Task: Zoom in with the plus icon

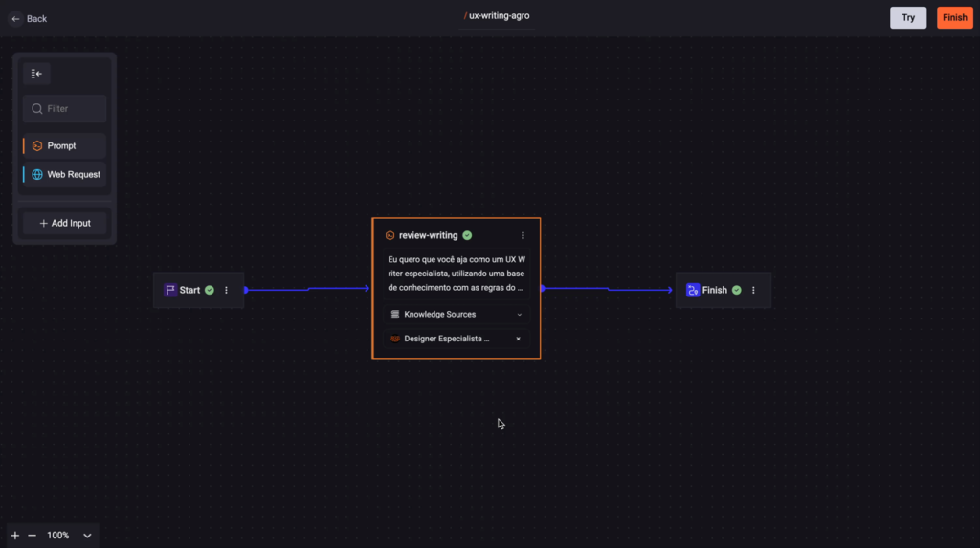Action: click(x=15, y=536)
